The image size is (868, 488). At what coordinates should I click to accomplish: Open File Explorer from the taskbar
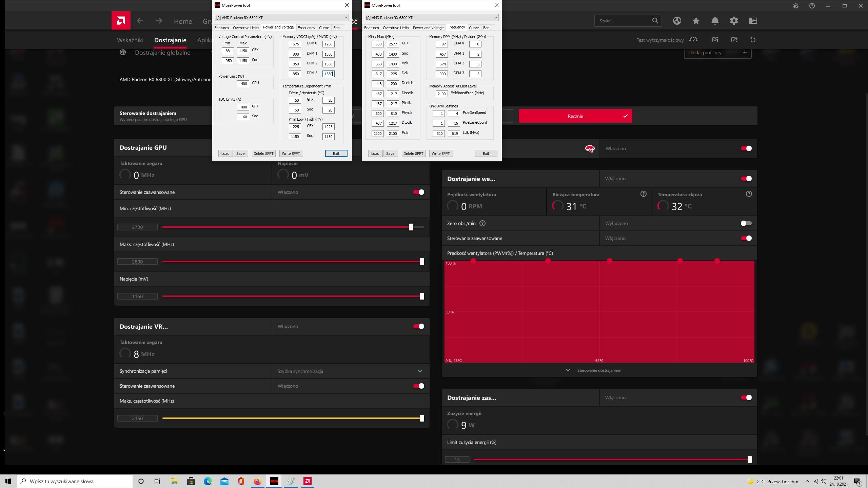coord(174,481)
